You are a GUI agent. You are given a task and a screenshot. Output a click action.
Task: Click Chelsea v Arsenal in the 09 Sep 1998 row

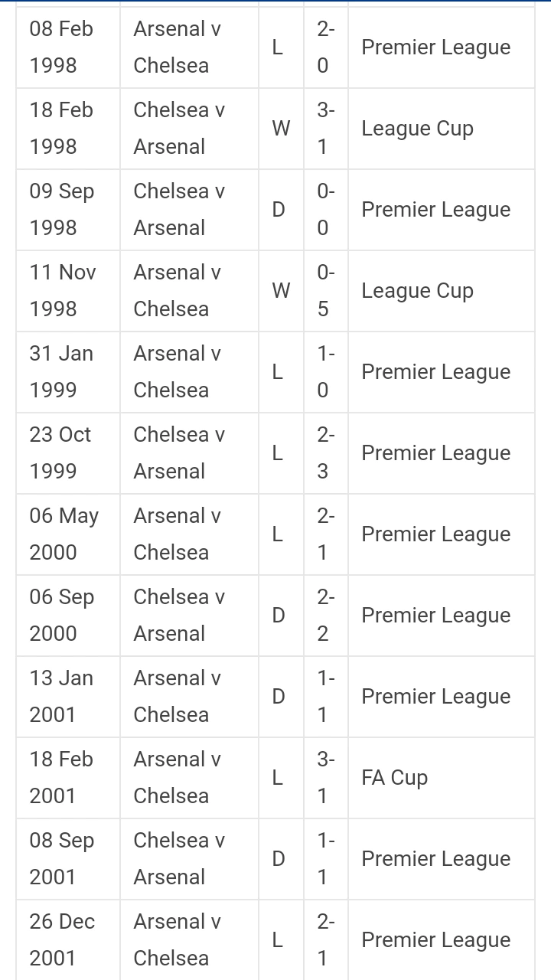point(179,210)
